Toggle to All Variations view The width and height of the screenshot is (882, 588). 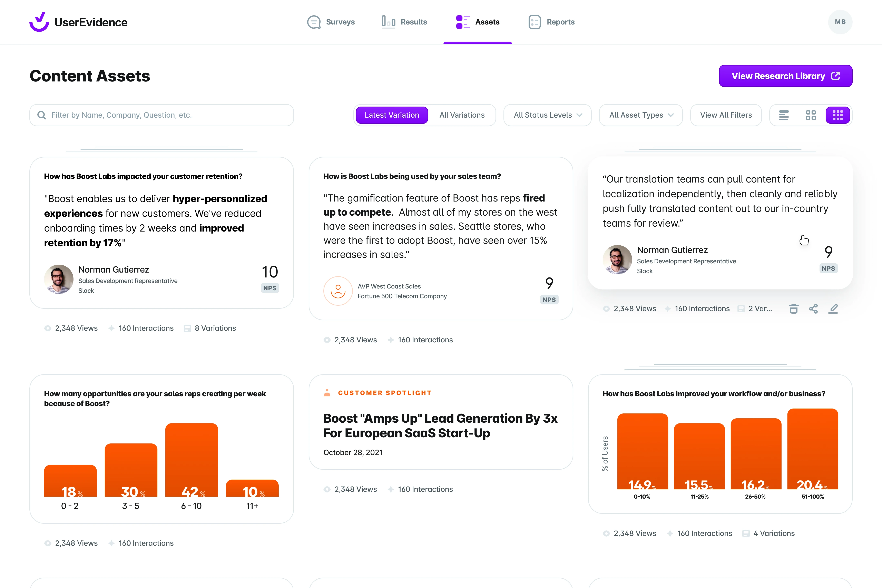tap(462, 115)
